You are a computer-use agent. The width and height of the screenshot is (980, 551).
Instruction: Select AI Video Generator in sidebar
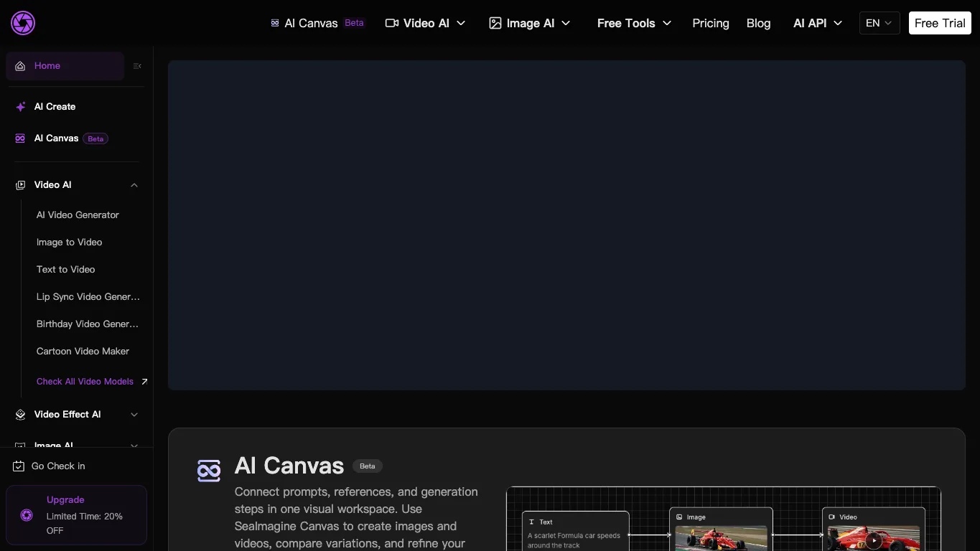click(x=78, y=215)
